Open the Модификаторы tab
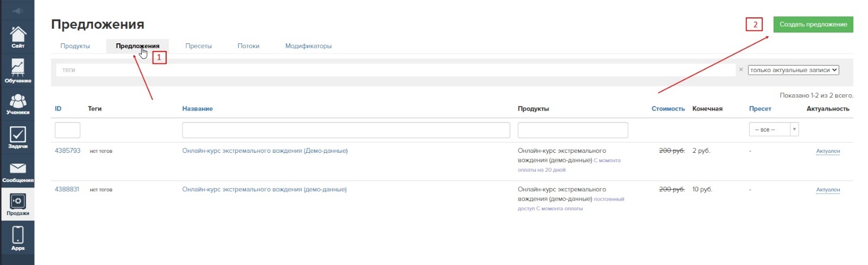868x265 pixels. point(308,46)
